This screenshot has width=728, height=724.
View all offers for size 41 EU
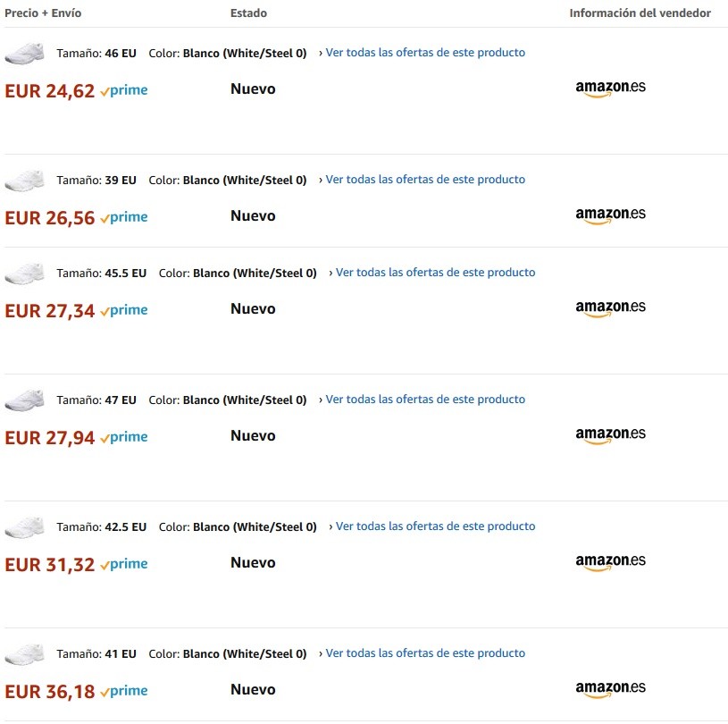(425, 653)
